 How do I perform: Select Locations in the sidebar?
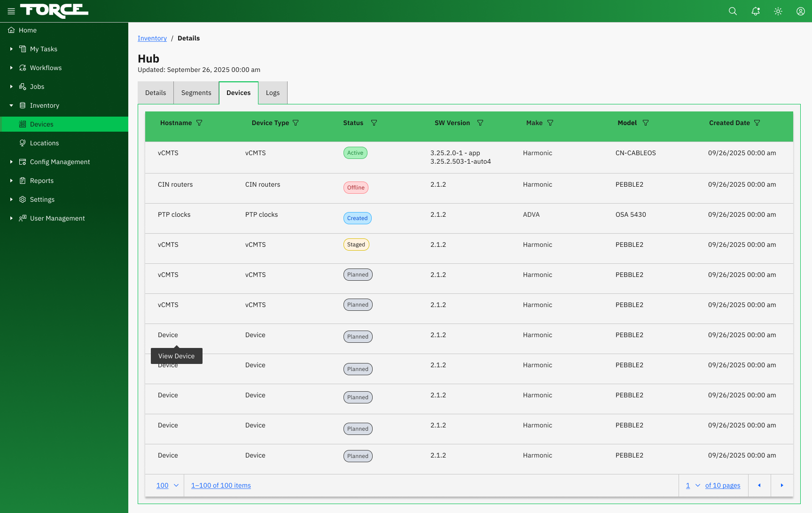[x=44, y=143]
